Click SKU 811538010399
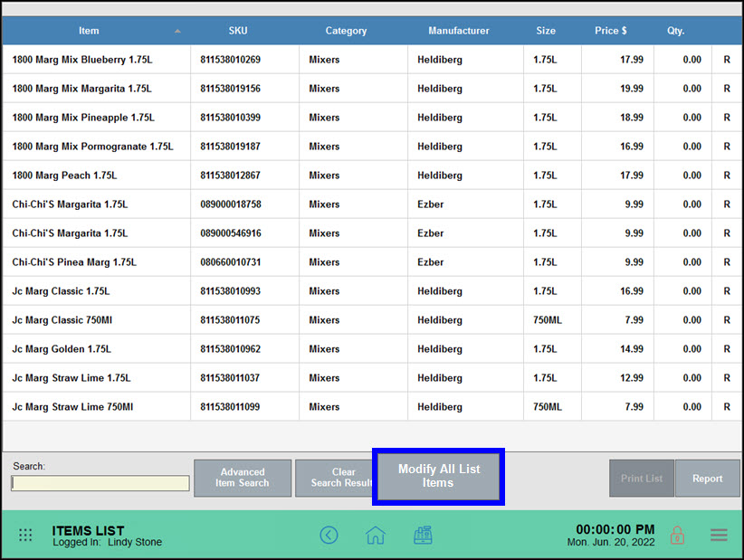Image resolution: width=744 pixels, height=560 pixels. [230, 118]
